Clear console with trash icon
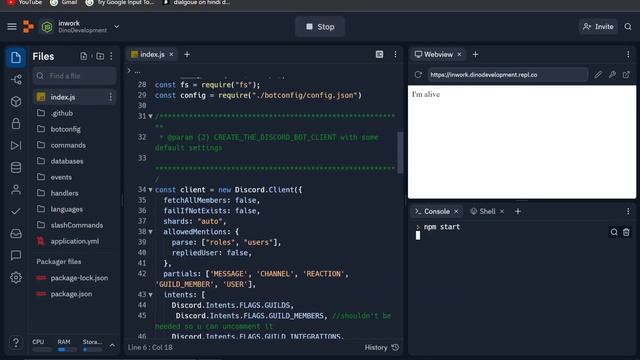 (x=626, y=232)
